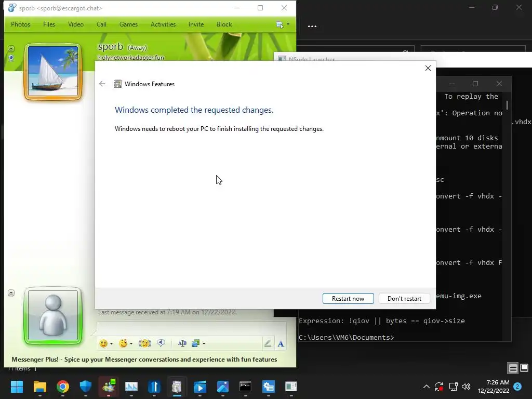Open the Video menu in Messenger
Screen dimensions: 532x399
[x=76, y=24]
